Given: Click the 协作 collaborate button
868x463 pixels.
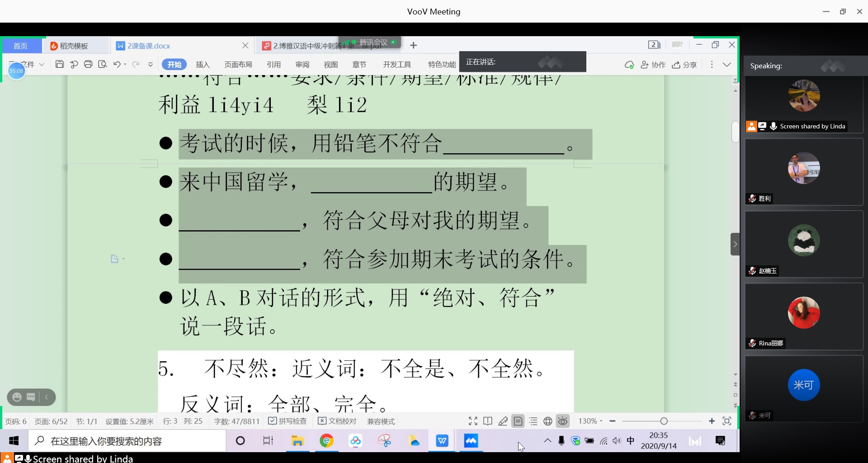Looking at the screenshot, I should tap(653, 65).
